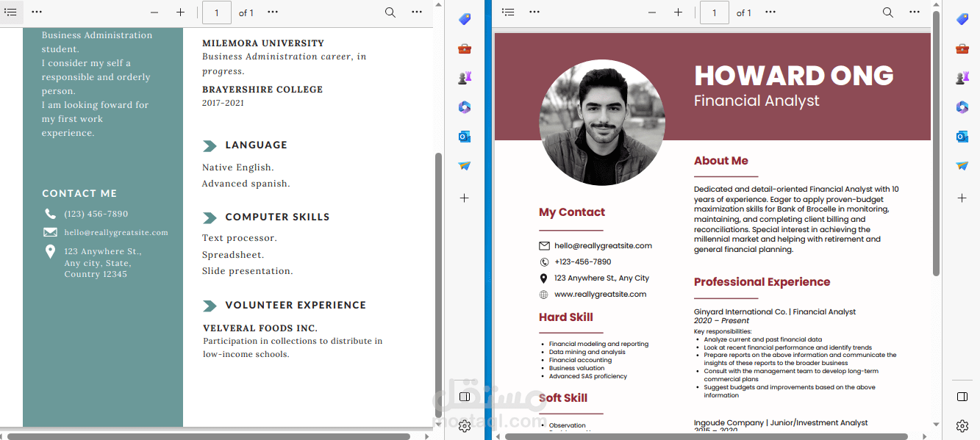Open Outlook in left Edge sidebar
980x440 pixels.
coord(465,137)
